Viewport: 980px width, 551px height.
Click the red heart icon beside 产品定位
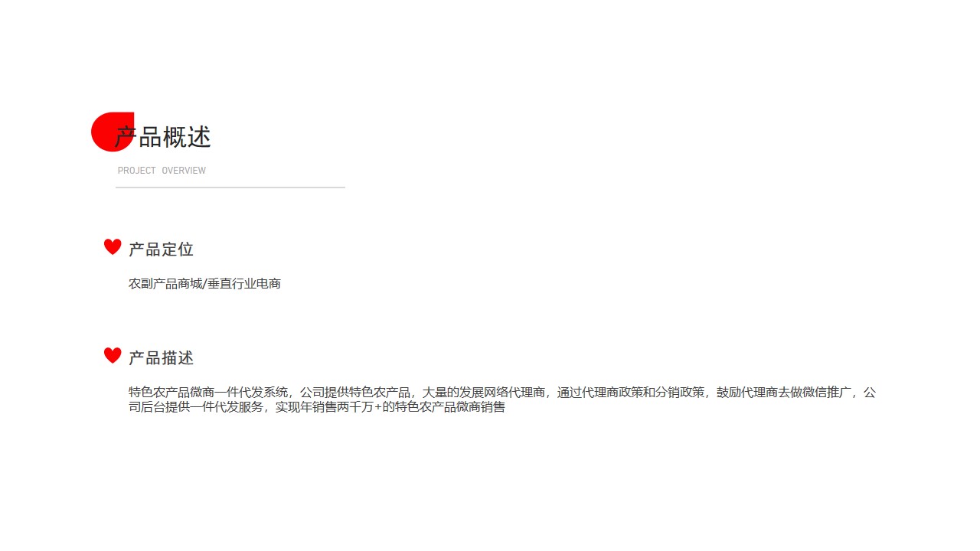113,246
